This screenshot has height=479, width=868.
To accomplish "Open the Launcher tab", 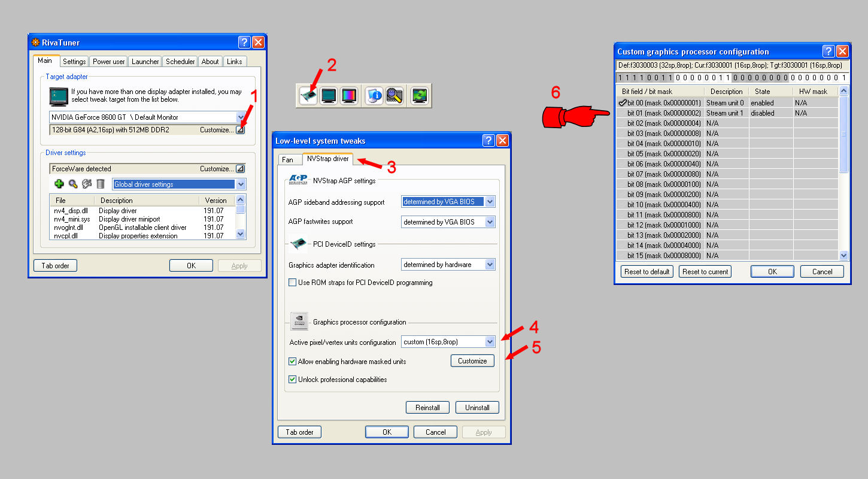I will [x=145, y=62].
